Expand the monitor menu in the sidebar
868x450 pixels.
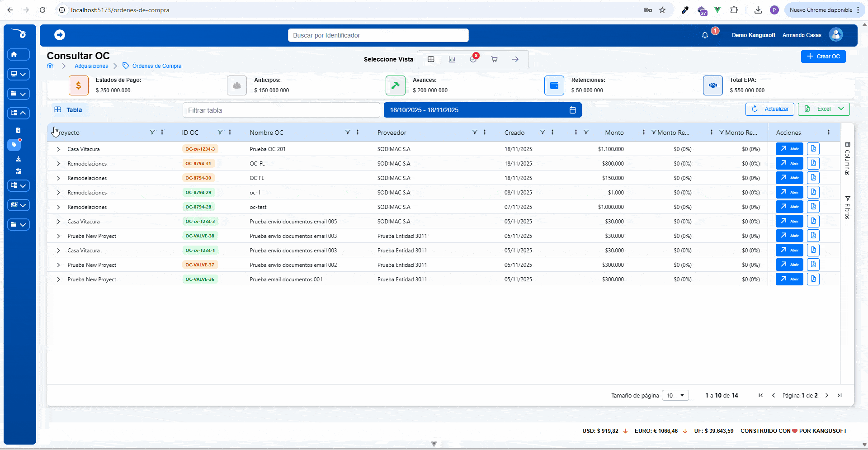[19, 74]
